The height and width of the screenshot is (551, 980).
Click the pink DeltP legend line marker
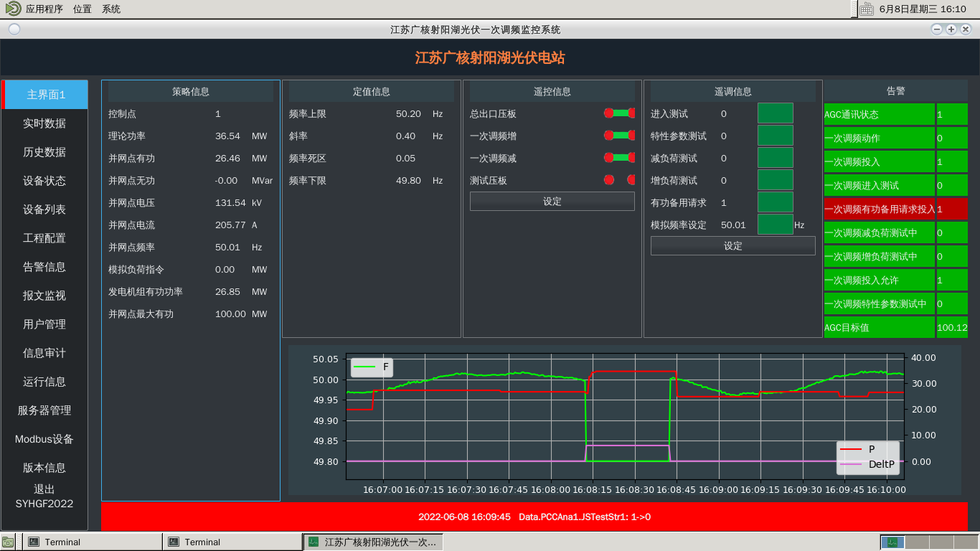click(x=850, y=464)
